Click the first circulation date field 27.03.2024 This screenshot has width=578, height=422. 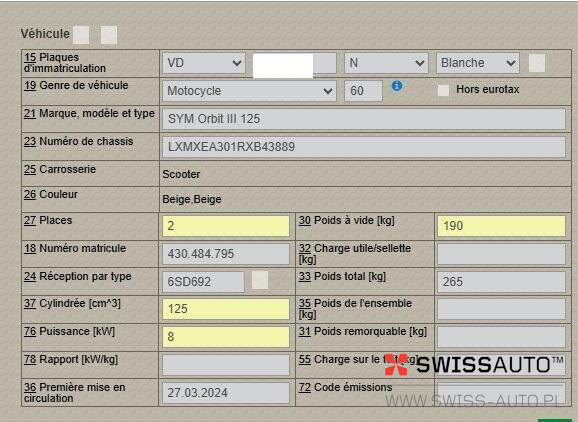pos(226,393)
